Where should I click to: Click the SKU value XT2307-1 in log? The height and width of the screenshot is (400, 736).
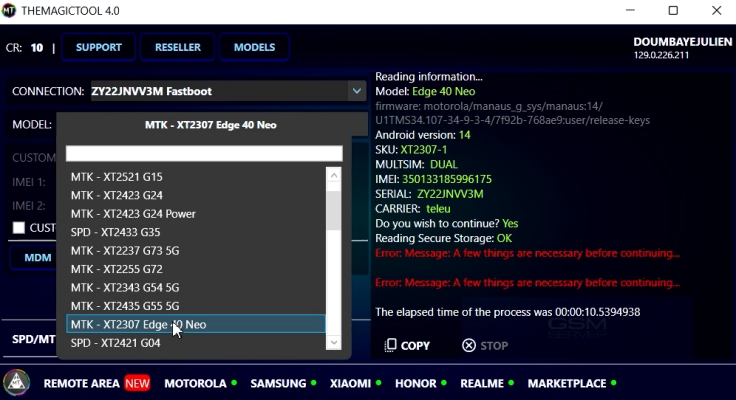pos(423,150)
